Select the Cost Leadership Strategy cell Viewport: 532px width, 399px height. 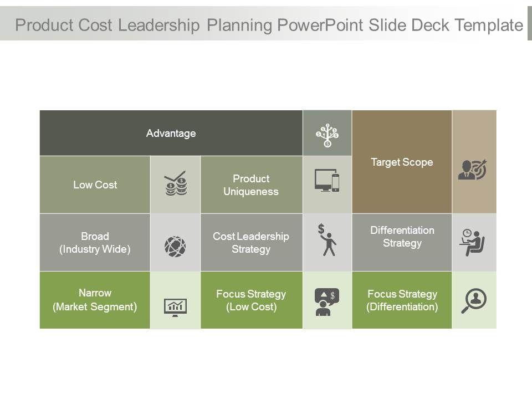click(x=251, y=243)
